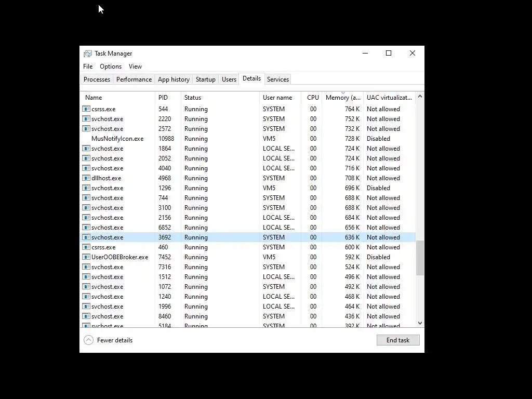
Task: Click the Disabled value for UserOOBEBroker.exe
Action: click(x=378, y=257)
